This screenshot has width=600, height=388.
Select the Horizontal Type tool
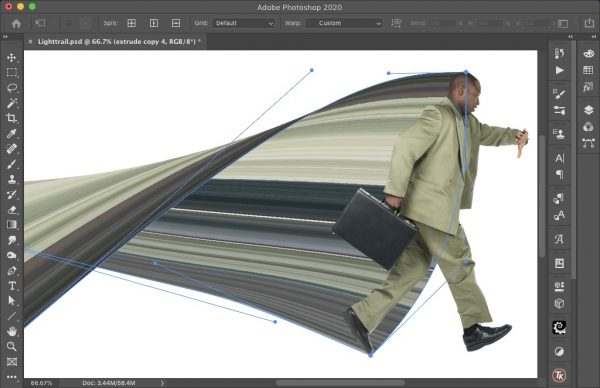click(11, 286)
